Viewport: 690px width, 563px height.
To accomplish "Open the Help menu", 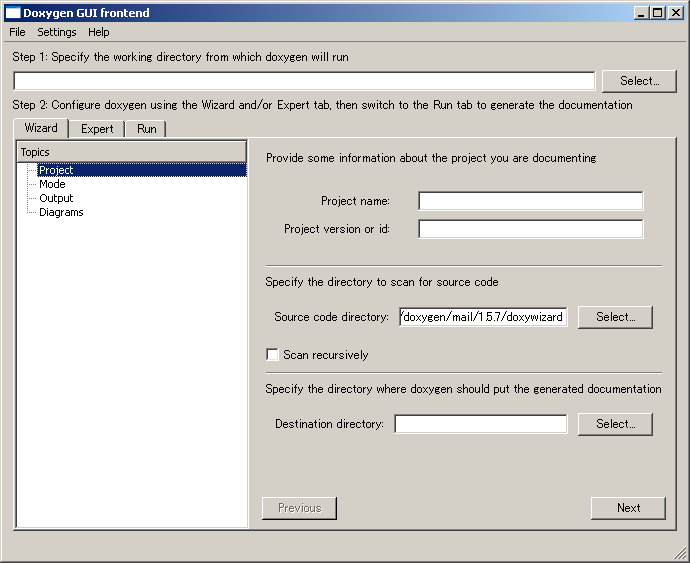I will click(99, 32).
